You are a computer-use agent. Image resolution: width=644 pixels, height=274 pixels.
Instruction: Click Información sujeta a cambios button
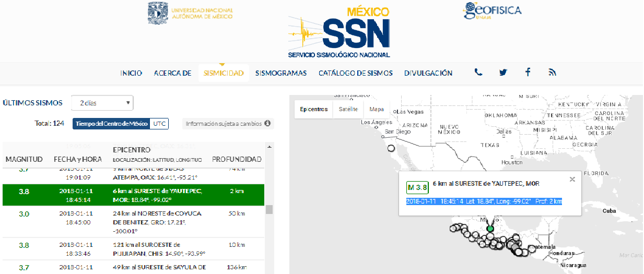pyautogui.click(x=228, y=124)
